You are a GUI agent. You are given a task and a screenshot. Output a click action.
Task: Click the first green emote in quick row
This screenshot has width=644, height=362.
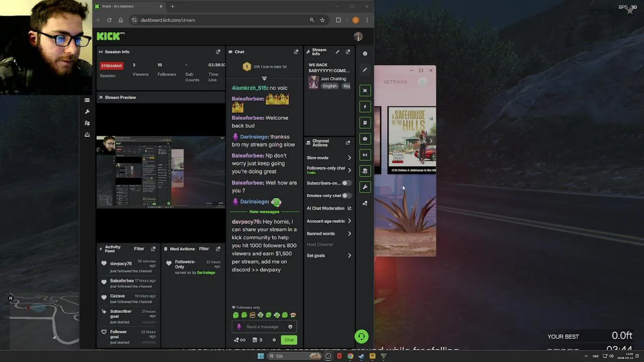click(x=236, y=315)
